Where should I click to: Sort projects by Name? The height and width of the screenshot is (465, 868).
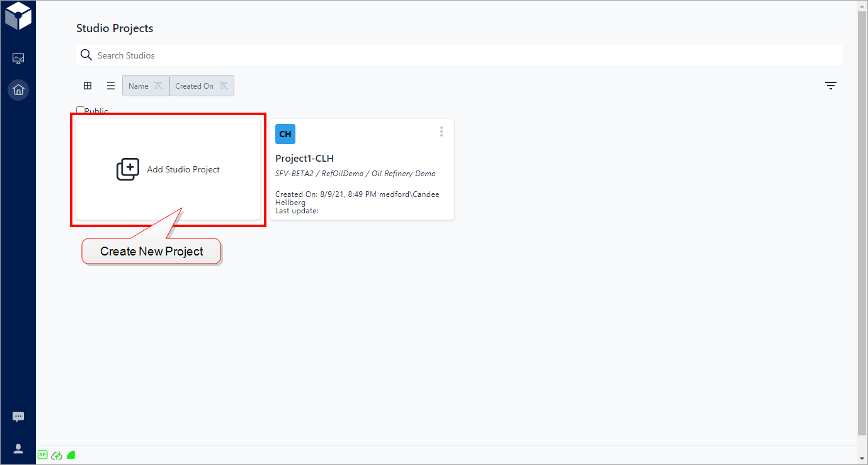[146, 86]
